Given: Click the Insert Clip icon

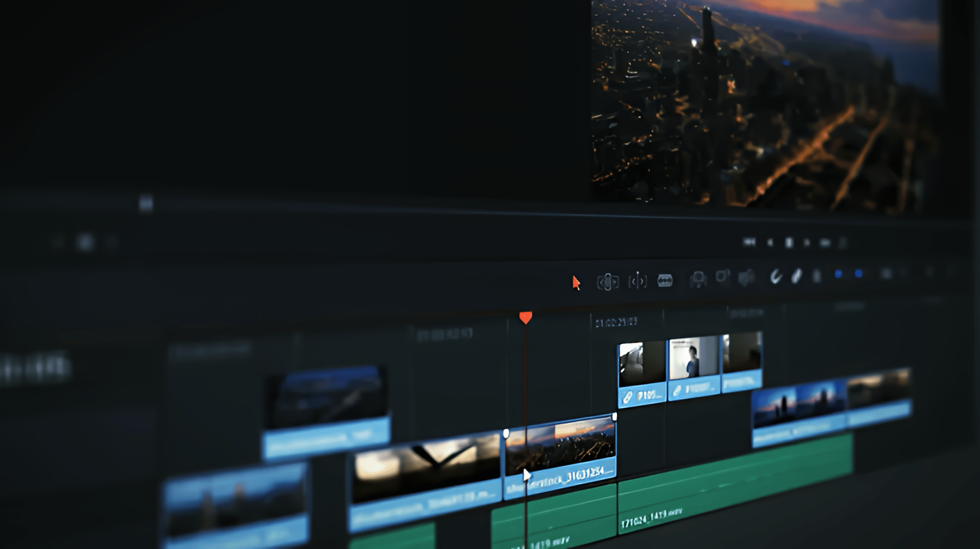Looking at the screenshot, I should [698, 279].
